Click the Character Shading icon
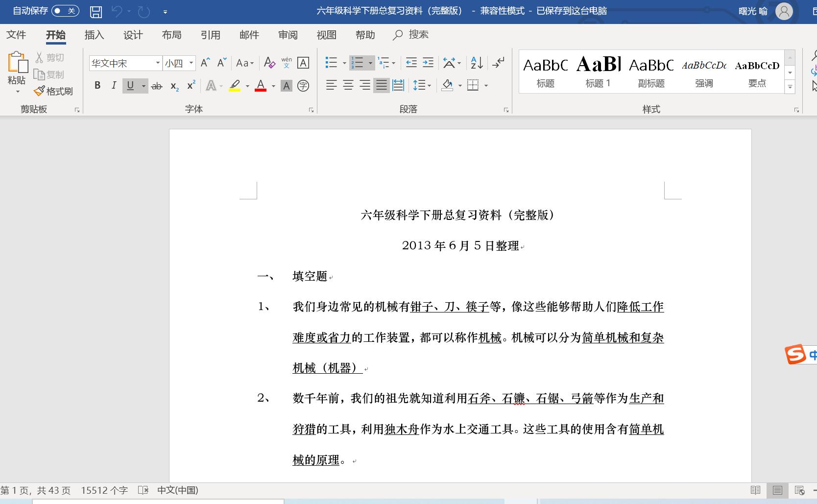Image resolution: width=817 pixels, height=504 pixels. [287, 86]
